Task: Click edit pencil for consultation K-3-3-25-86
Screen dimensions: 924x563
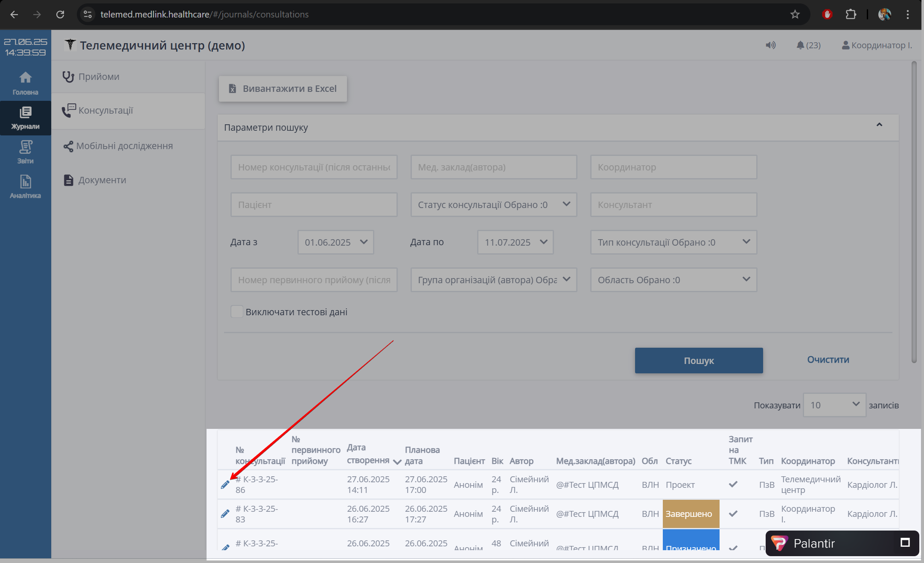Action: point(225,484)
